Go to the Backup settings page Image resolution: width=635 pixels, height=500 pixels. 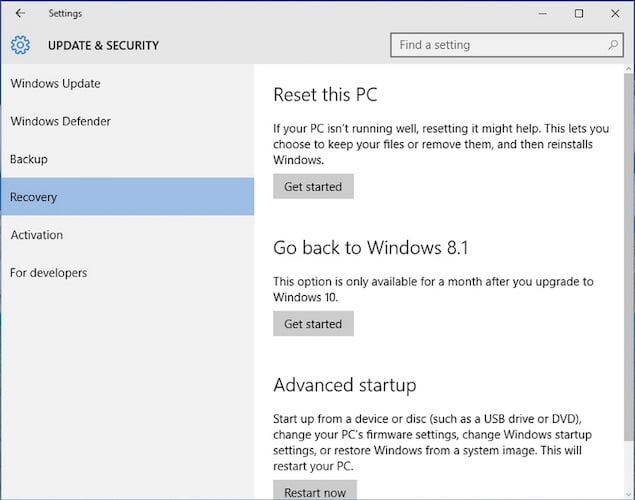(x=29, y=160)
